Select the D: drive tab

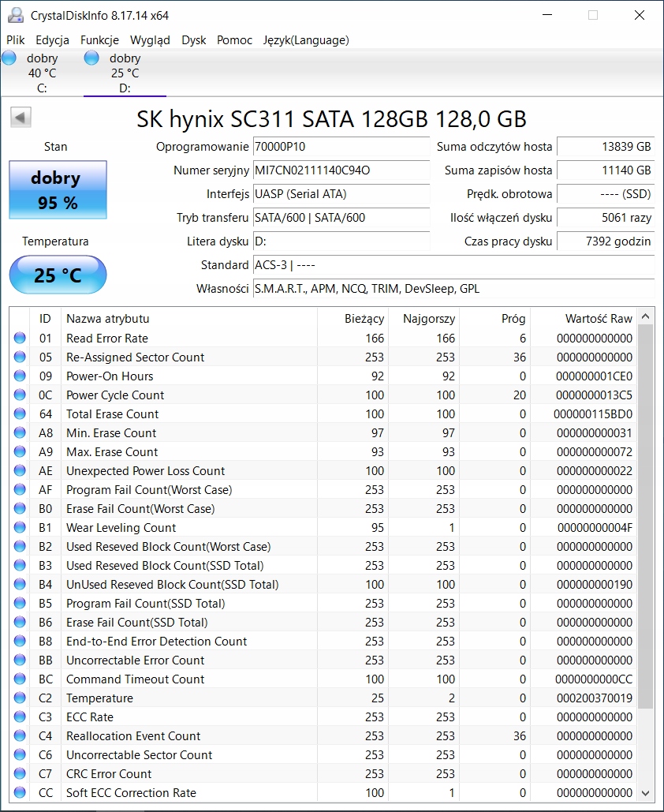tap(124, 73)
